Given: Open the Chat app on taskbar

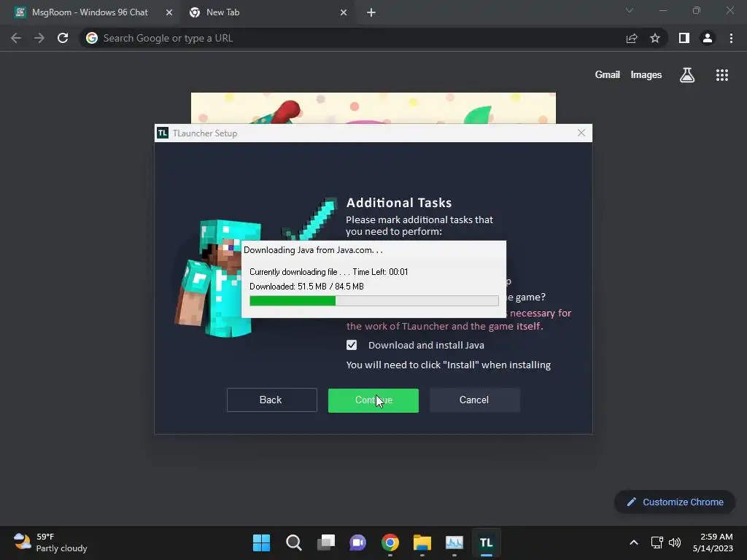Looking at the screenshot, I should click(357, 542).
